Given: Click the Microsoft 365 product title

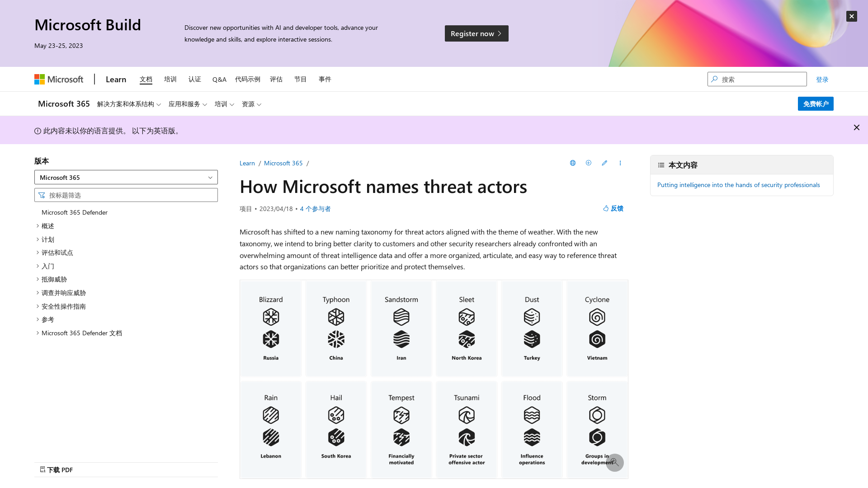Looking at the screenshot, I should [x=64, y=104].
